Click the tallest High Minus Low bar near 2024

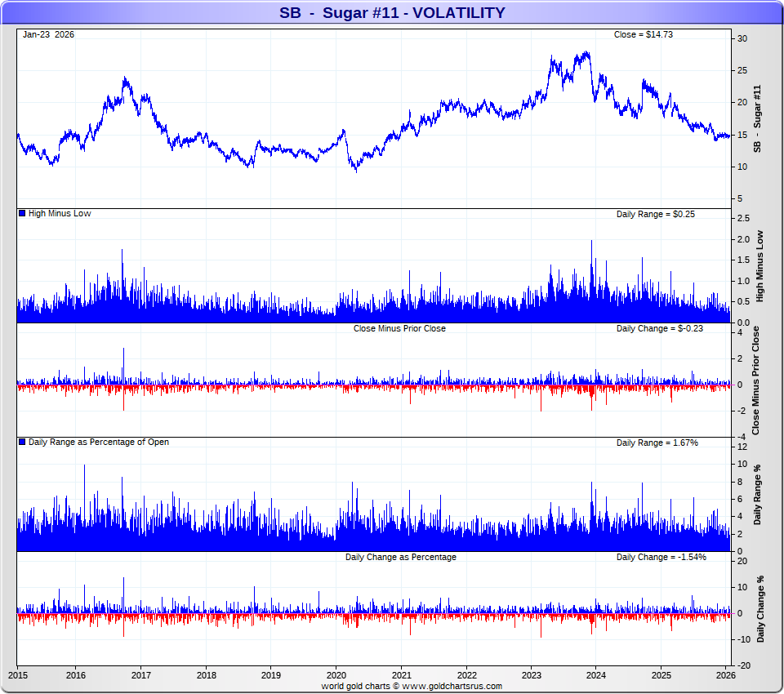pyautogui.click(x=591, y=281)
